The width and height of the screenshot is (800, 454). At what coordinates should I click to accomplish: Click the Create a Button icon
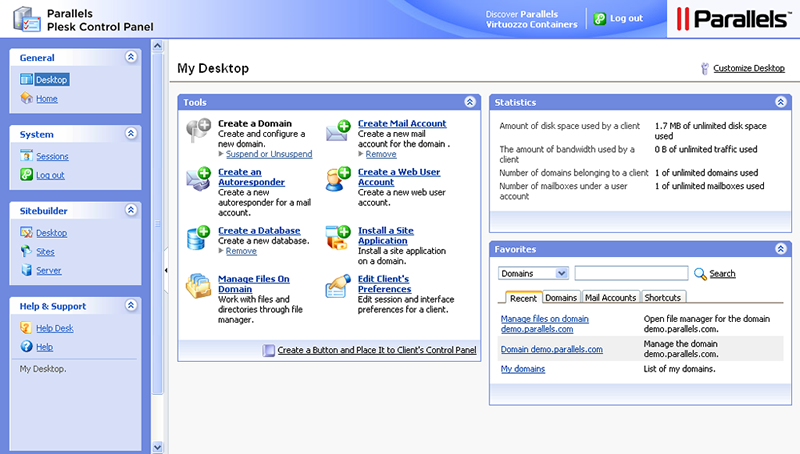click(x=268, y=350)
